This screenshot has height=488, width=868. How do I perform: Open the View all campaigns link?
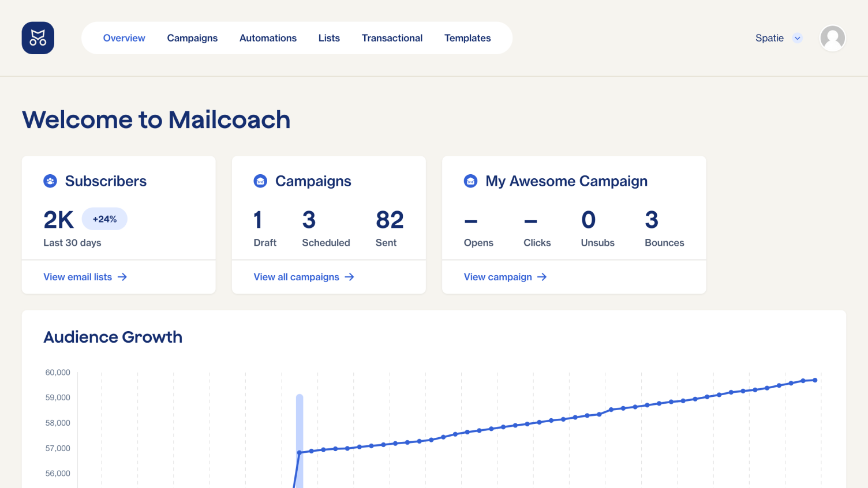click(296, 277)
